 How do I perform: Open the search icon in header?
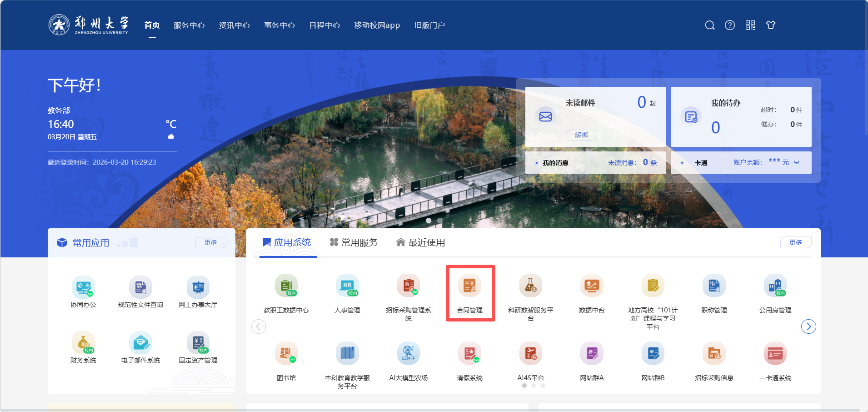(709, 25)
